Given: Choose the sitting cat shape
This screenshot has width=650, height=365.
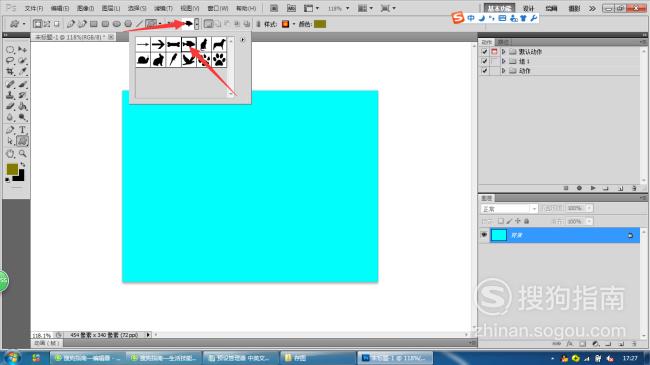Looking at the screenshot, I should pyautogui.click(x=204, y=44).
